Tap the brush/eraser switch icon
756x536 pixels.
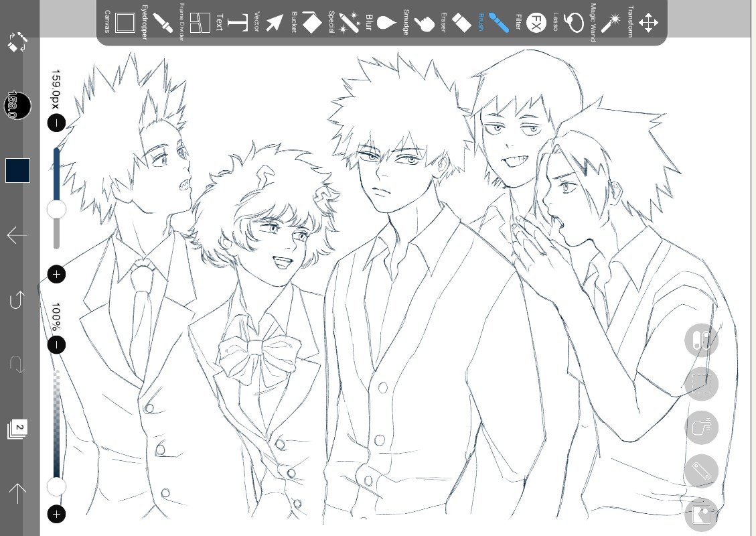click(x=17, y=42)
